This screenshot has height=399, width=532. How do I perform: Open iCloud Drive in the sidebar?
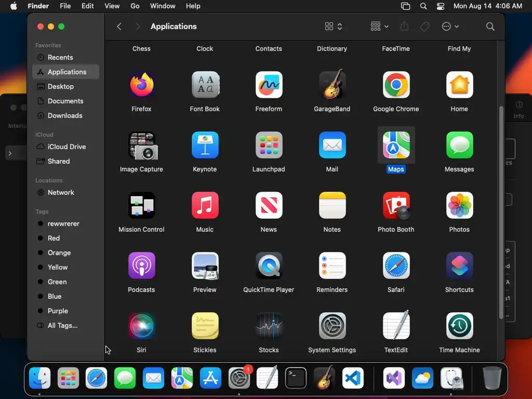pos(66,147)
